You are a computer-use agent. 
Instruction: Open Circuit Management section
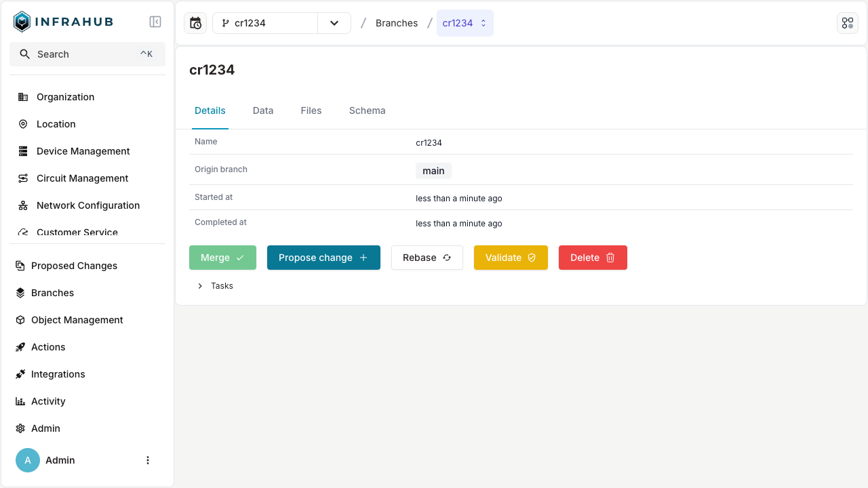tap(82, 178)
